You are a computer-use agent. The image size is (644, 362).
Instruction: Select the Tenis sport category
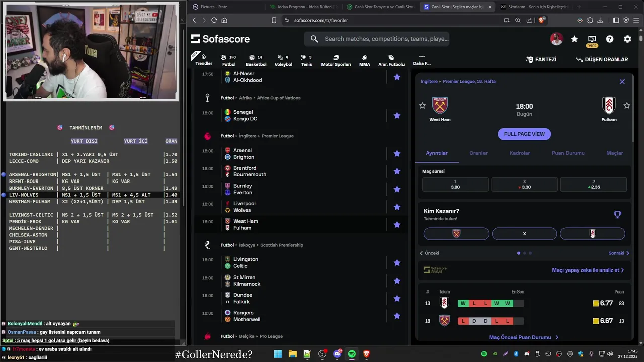tap(306, 60)
